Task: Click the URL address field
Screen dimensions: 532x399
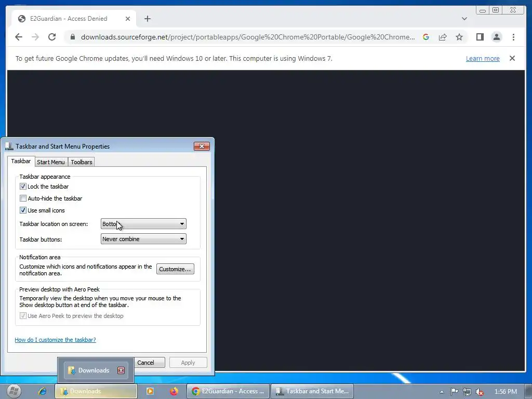Action: tap(248, 37)
